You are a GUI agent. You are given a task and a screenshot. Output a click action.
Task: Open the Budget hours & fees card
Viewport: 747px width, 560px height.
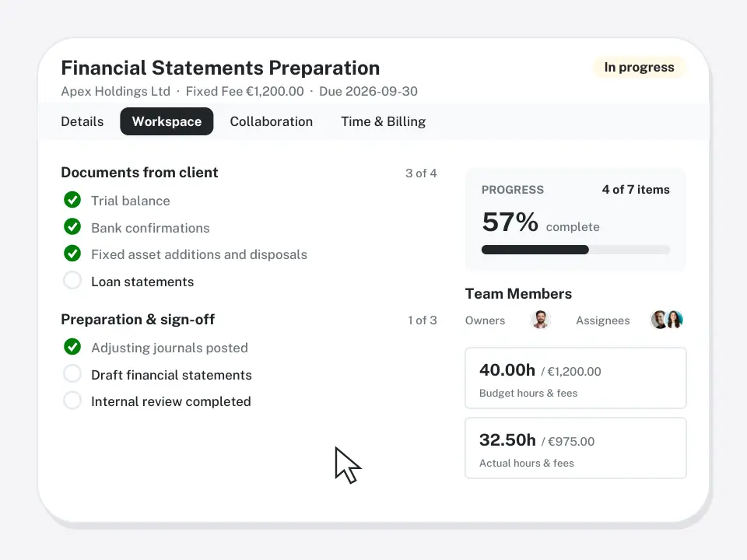click(576, 378)
